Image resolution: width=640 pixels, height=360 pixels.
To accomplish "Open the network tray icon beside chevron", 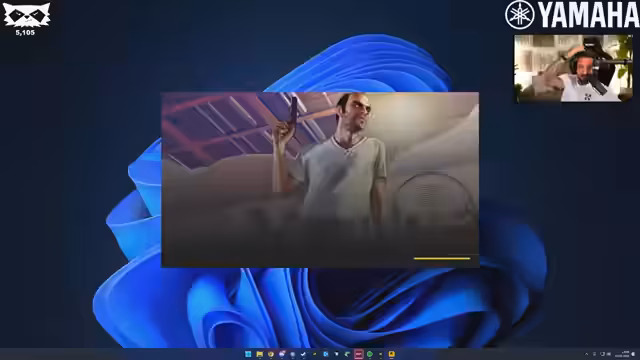I will (x=594, y=354).
